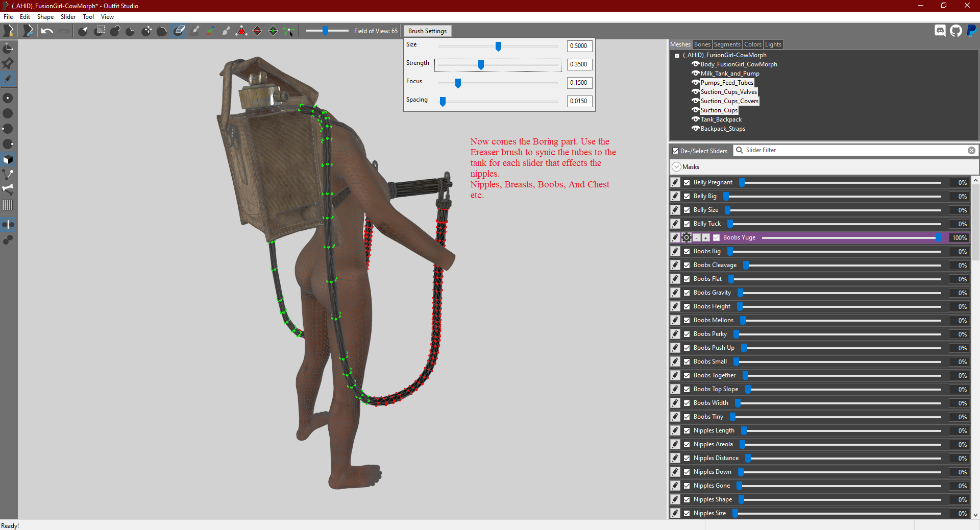
Task: Open the GitHub link icon
Action: 955,31
